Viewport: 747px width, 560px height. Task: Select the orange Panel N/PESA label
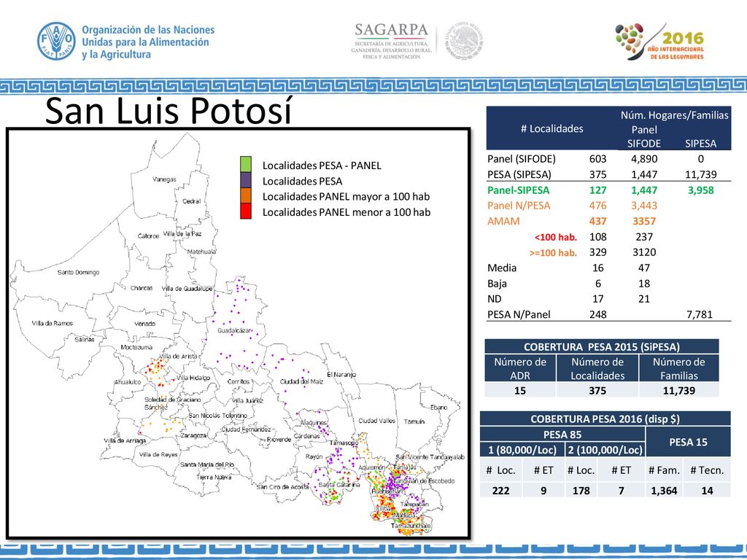click(x=519, y=206)
